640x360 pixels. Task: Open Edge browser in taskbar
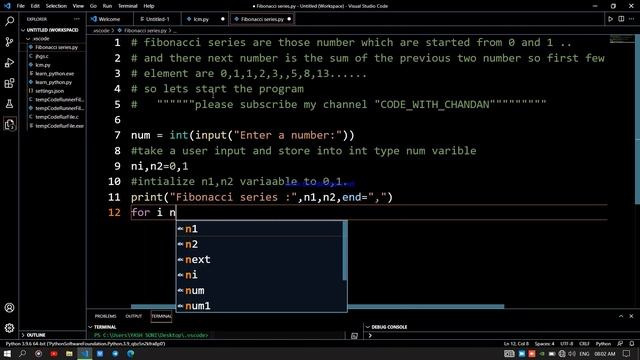131,354
